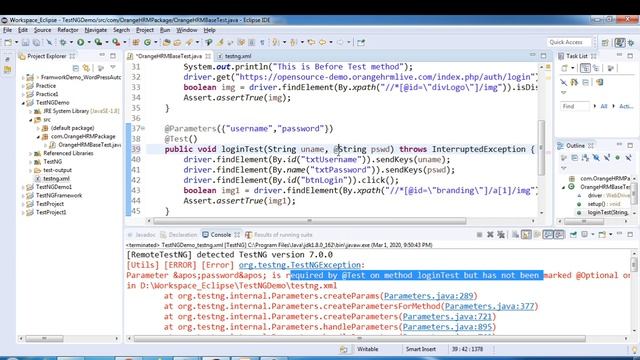
Task: Click Parameters.java:289 stack trace link
Action: click(x=428, y=296)
